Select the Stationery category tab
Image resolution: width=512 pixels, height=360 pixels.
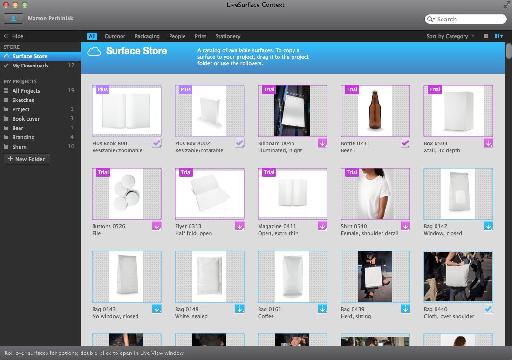pyautogui.click(x=228, y=36)
